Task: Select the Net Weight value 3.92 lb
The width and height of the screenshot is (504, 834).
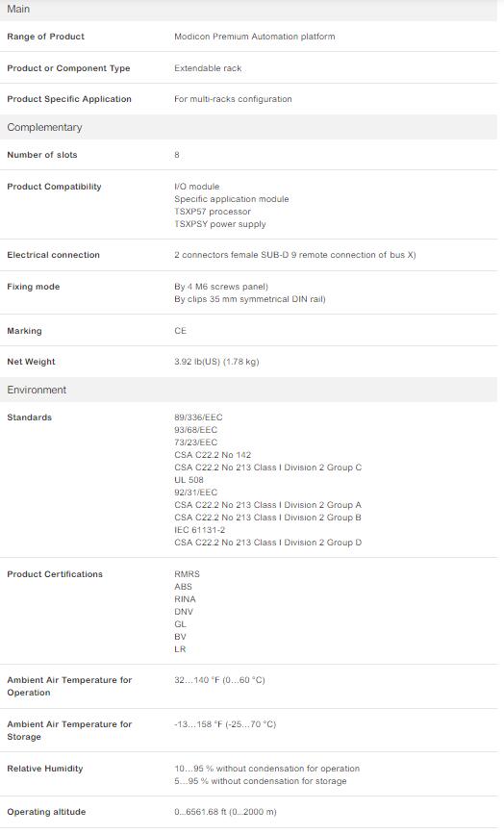Action: (216, 362)
